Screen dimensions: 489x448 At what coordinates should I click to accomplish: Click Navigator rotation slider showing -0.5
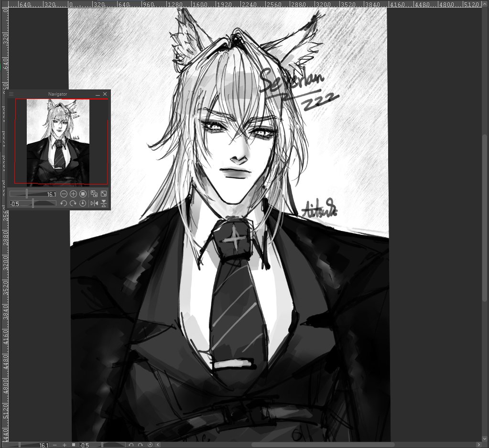[33, 203]
